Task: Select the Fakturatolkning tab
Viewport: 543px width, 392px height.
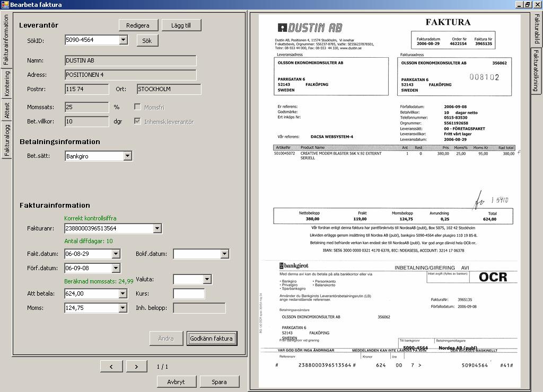Action: [536, 70]
